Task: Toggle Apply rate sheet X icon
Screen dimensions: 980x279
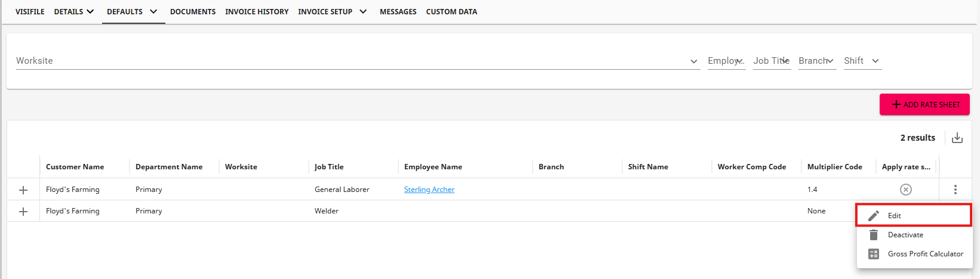Action: click(906, 190)
